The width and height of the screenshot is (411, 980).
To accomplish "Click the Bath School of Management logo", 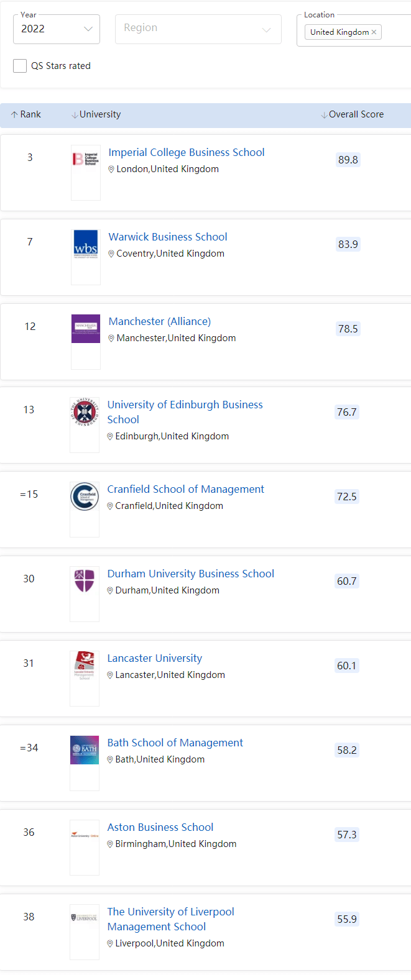I will pyautogui.click(x=85, y=749).
